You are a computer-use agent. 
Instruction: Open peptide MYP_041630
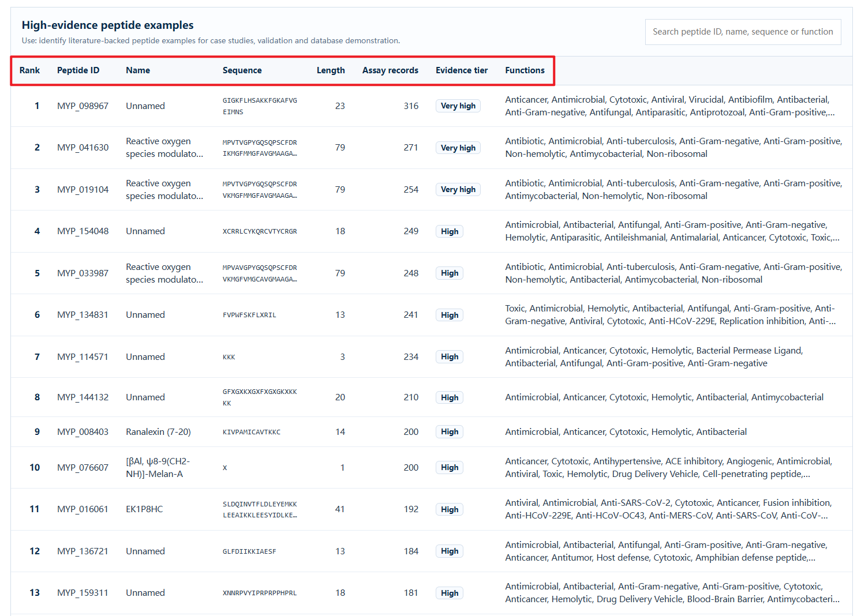click(83, 148)
